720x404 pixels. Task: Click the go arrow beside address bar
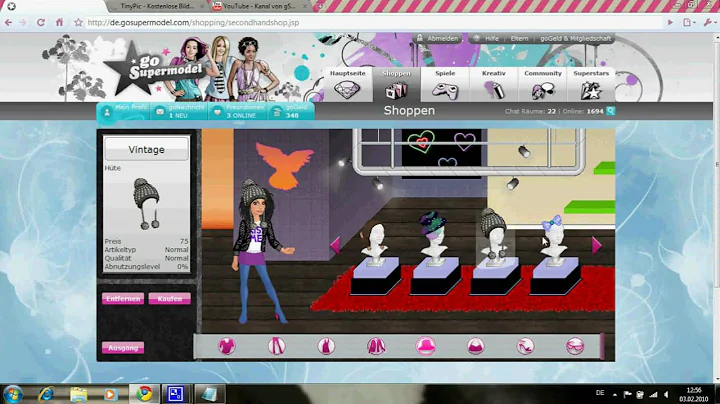[670, 22]
